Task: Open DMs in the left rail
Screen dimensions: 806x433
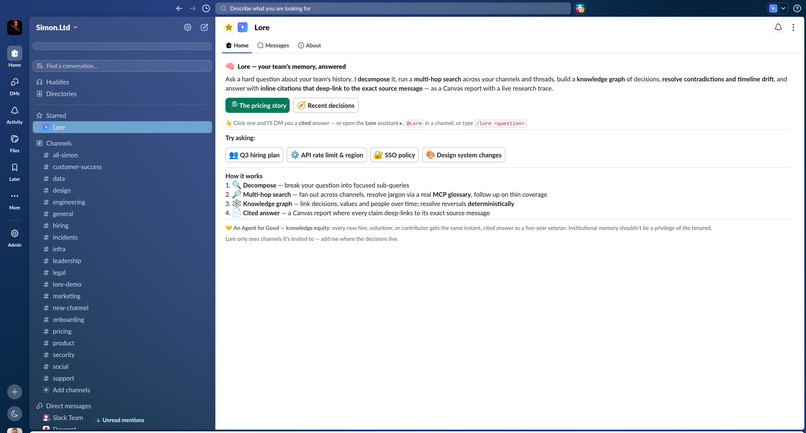Action: point(14,85)
